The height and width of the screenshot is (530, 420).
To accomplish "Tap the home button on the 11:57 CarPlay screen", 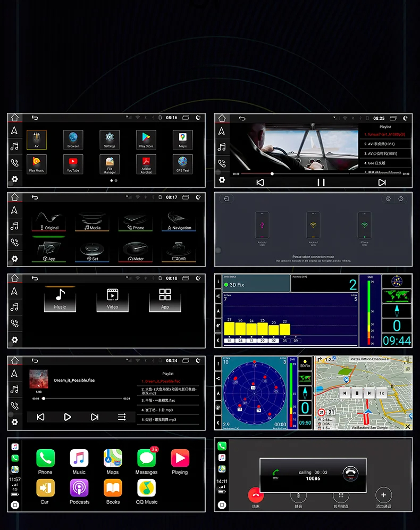I will click(x=15, y=505).
